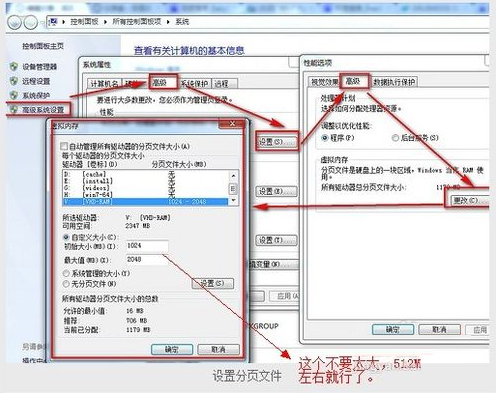This screenshot has width=496, height=393.
Task: Click 最大值 field showing 2048
Action: pyautogui.click(x=147, y=260)
